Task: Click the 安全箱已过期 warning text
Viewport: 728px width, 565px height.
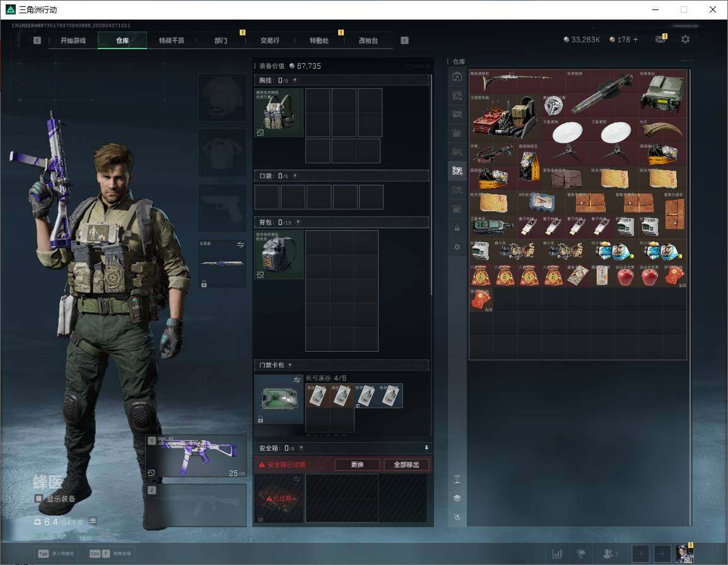Action: pyautogui.click(x=286, y=464)
